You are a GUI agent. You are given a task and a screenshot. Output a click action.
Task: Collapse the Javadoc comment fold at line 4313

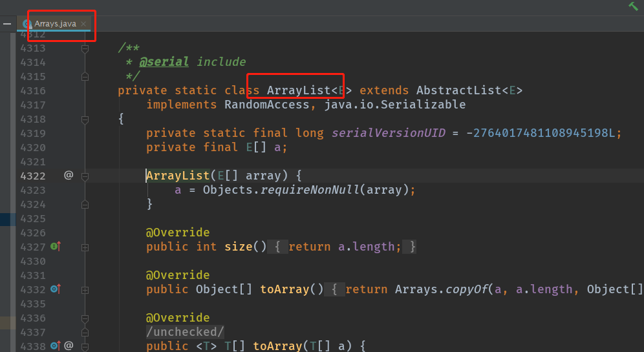85,49
